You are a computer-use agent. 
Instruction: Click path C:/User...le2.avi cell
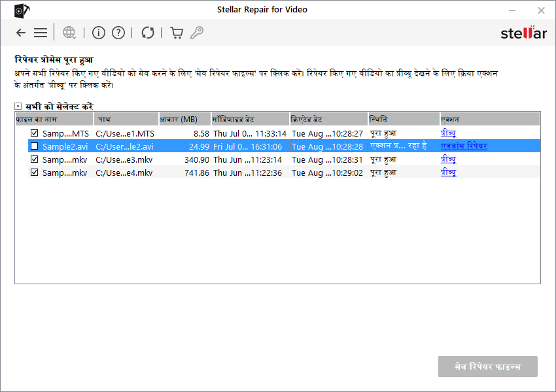pyautogui.click(x=124, y=146)
